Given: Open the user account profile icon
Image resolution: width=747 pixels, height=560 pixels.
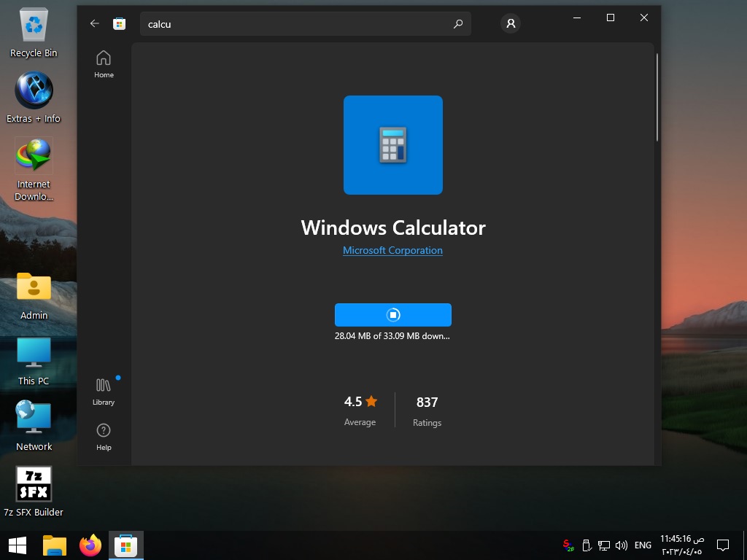Looking at the screenshot, I should pos(510,23).
